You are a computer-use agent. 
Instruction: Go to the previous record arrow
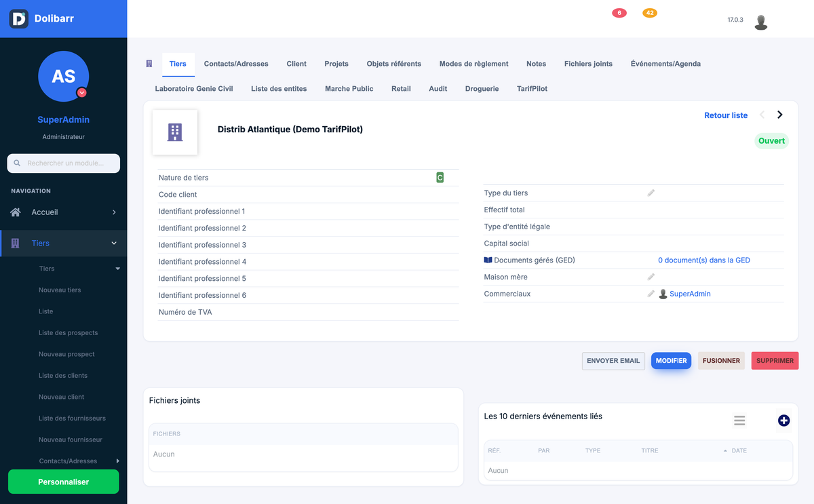coord(762,115)
